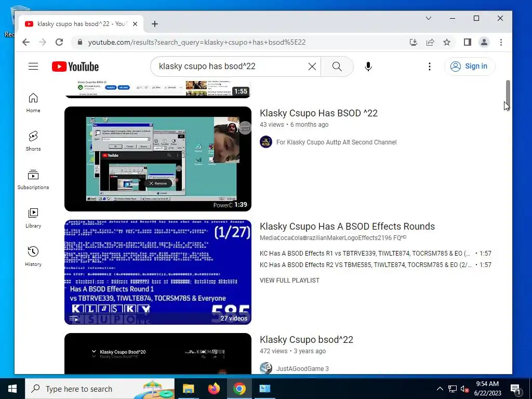Open Shorts in the sidebar
The width and height of the screenshot is (532, 399).
click(33, 141)
